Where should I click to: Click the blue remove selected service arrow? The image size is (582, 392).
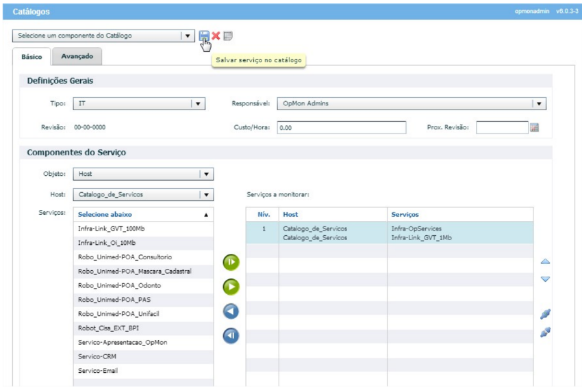coord(231,311)
